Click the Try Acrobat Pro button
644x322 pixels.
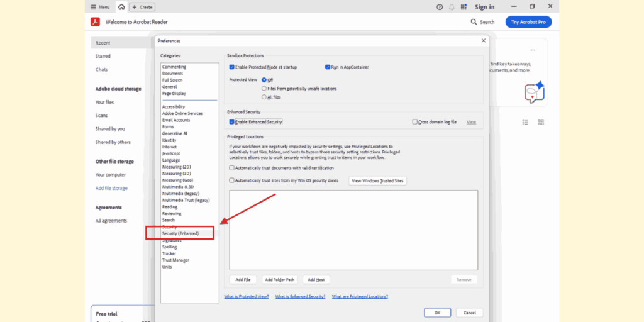tap(528, 22)
